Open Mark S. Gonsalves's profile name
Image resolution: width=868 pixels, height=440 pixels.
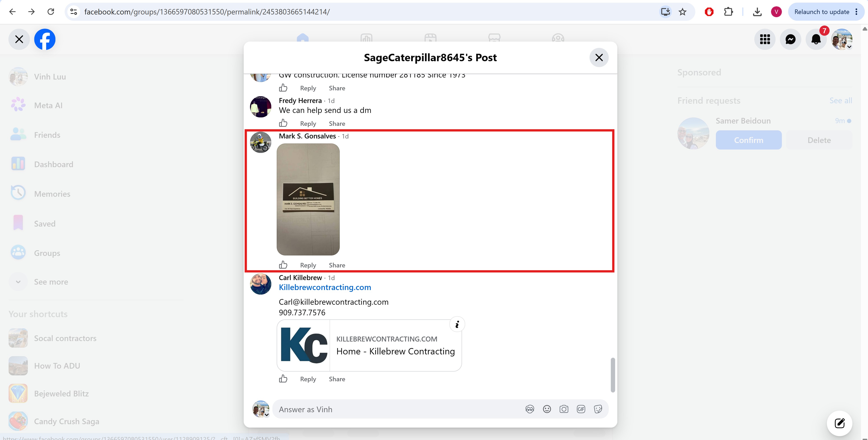tap(307, 136)
